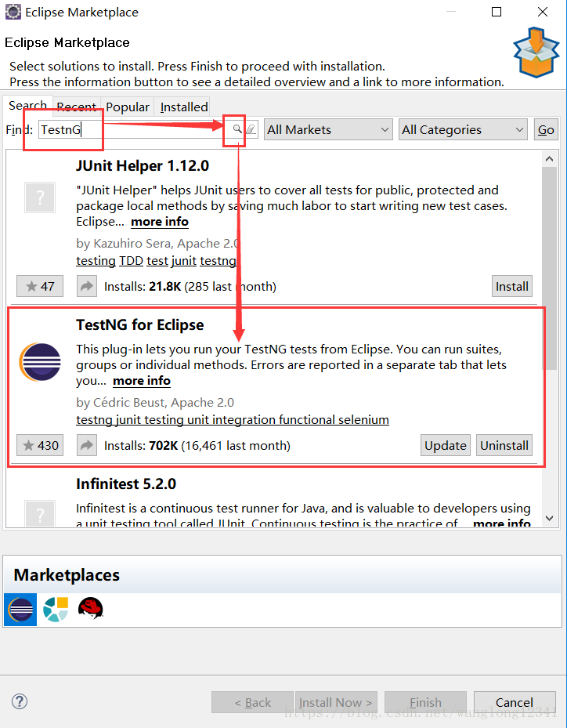Select the Obeo marketplace icon
567x728 pixels.
coord(56,609)
